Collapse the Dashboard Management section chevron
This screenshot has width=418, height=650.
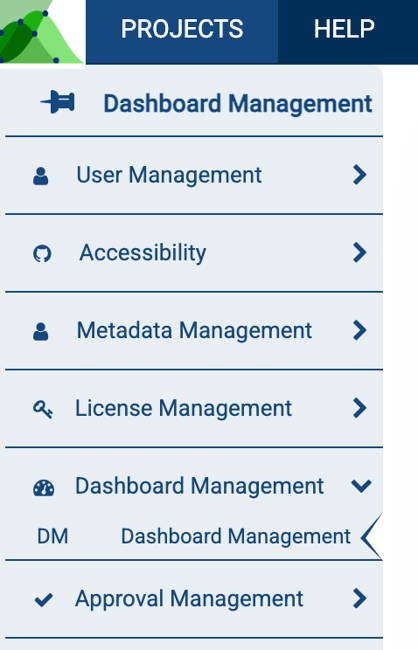click(361, 486)
